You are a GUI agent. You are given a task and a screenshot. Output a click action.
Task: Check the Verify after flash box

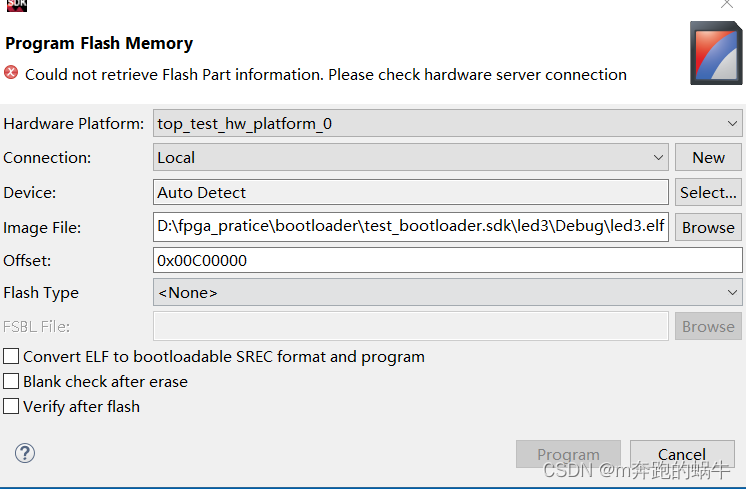(x=11, y=407)
